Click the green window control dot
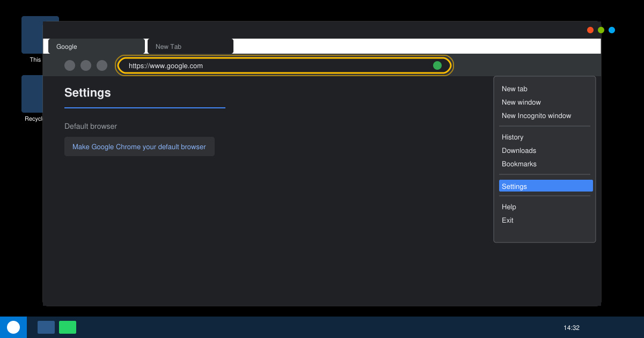 point(601,30)
